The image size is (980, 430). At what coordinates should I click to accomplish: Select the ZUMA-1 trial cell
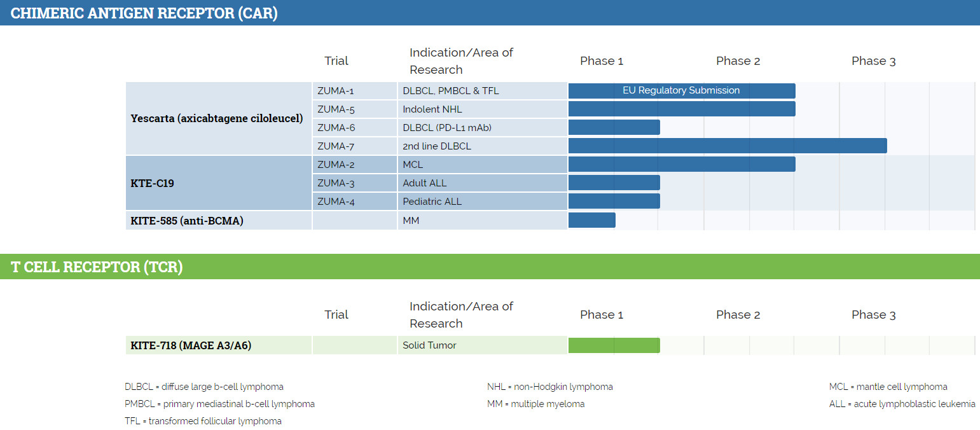coord(355,91)
